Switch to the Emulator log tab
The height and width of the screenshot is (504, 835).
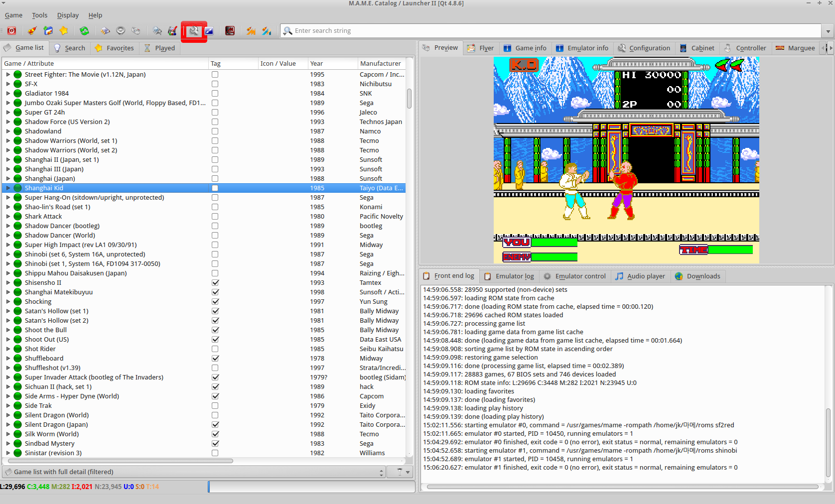click(509, 276)
